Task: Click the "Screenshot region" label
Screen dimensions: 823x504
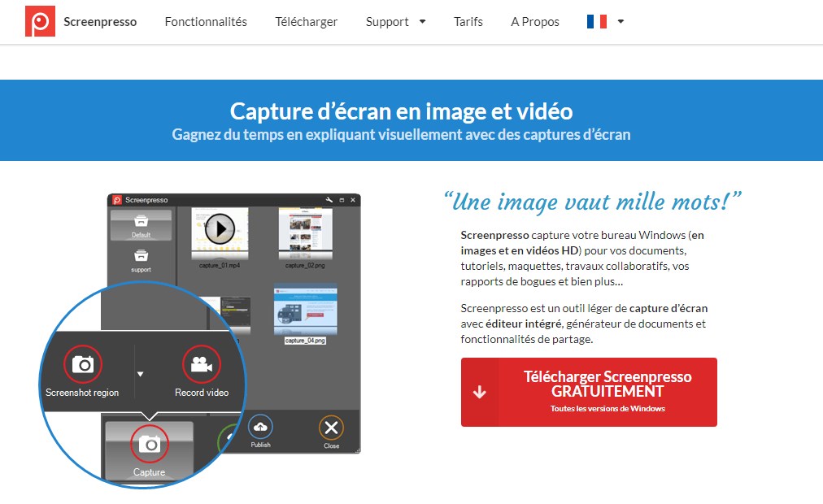Action: [82, 393]
